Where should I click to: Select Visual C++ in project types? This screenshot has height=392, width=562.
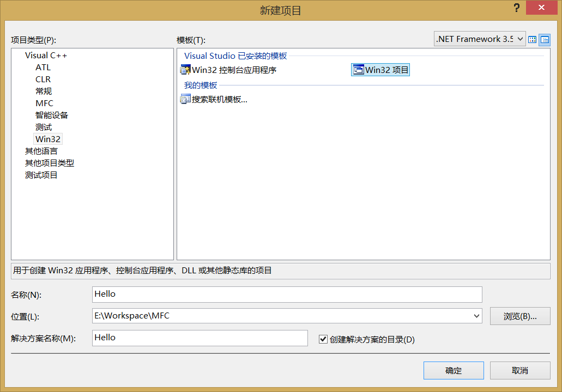click(46, 56)
